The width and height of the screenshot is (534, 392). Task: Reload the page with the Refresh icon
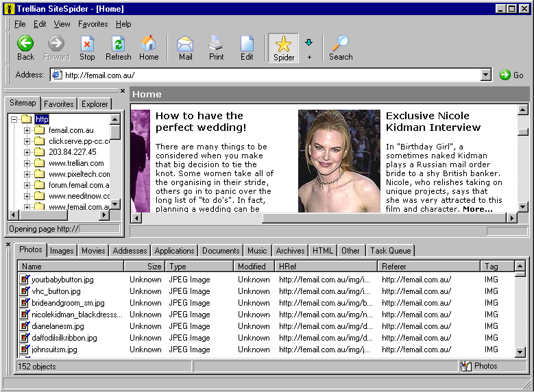click(118, 47)
